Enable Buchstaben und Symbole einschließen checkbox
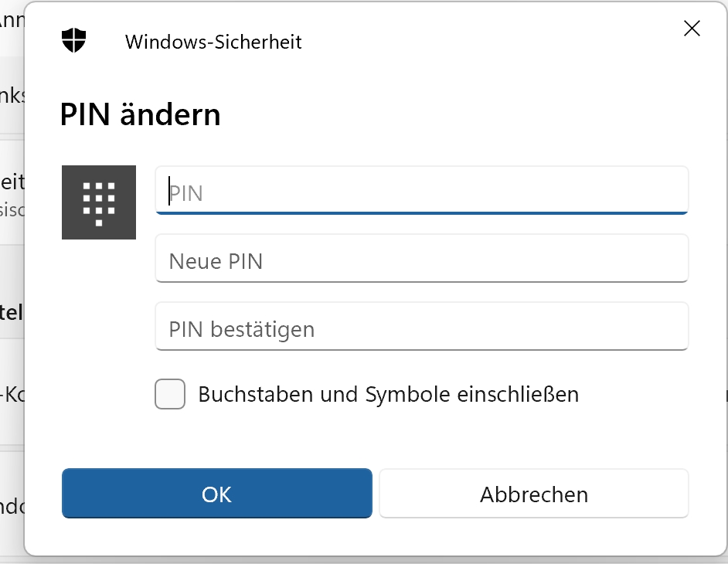The image size is (728, 564). click(x=170, y=394)
